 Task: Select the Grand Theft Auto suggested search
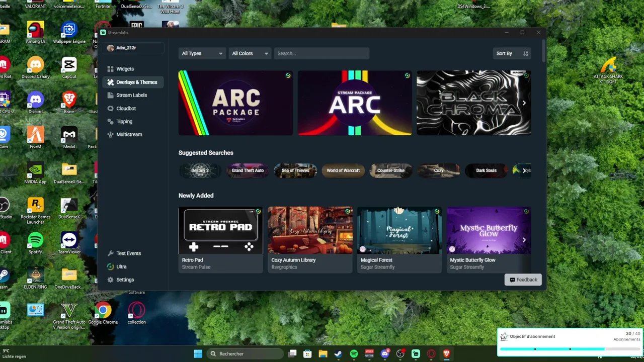[x=248, y=170]
